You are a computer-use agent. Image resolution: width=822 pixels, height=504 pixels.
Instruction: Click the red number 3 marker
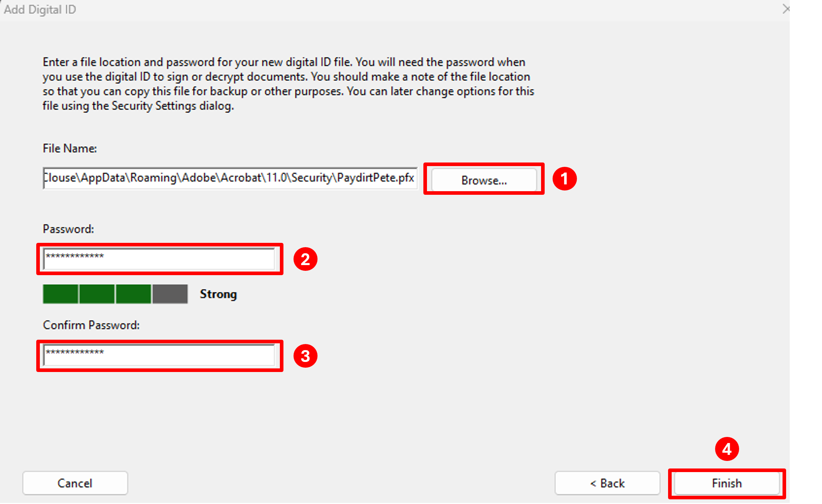[305, 356]
